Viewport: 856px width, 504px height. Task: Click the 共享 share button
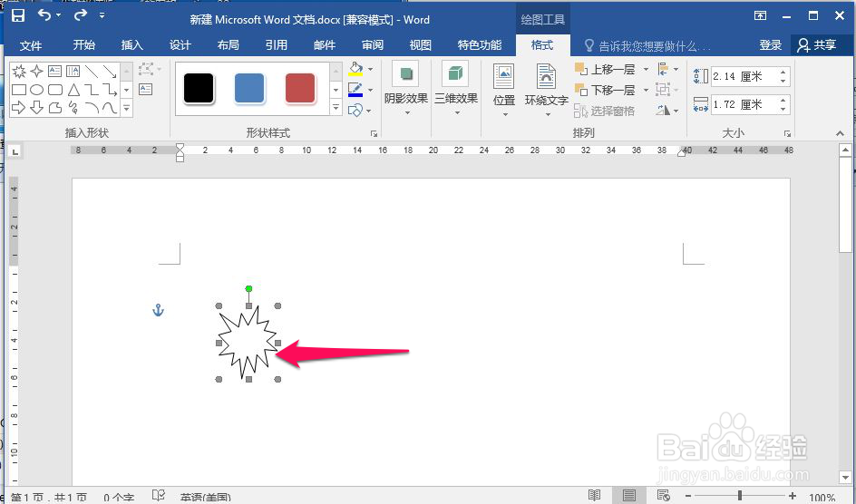tap(817, 45)
